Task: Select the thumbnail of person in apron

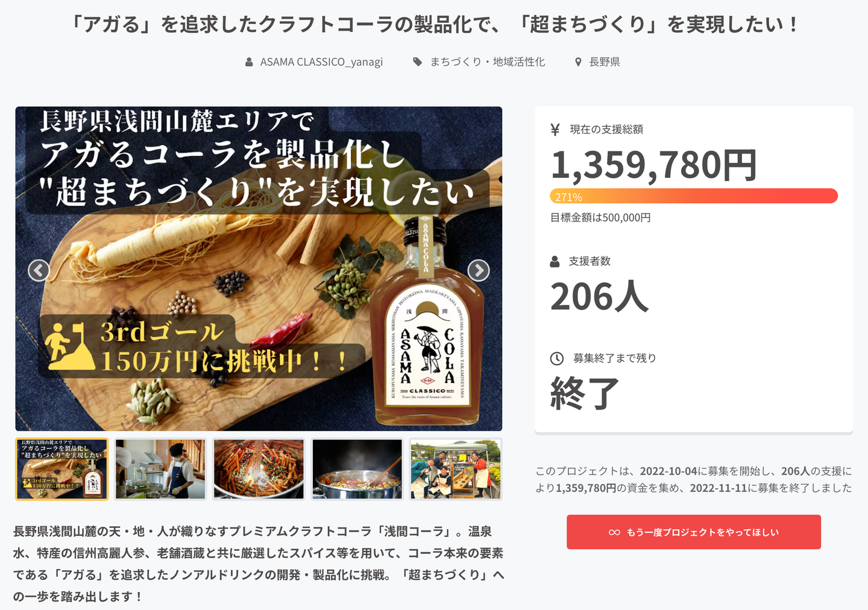Action: [160, 469]
